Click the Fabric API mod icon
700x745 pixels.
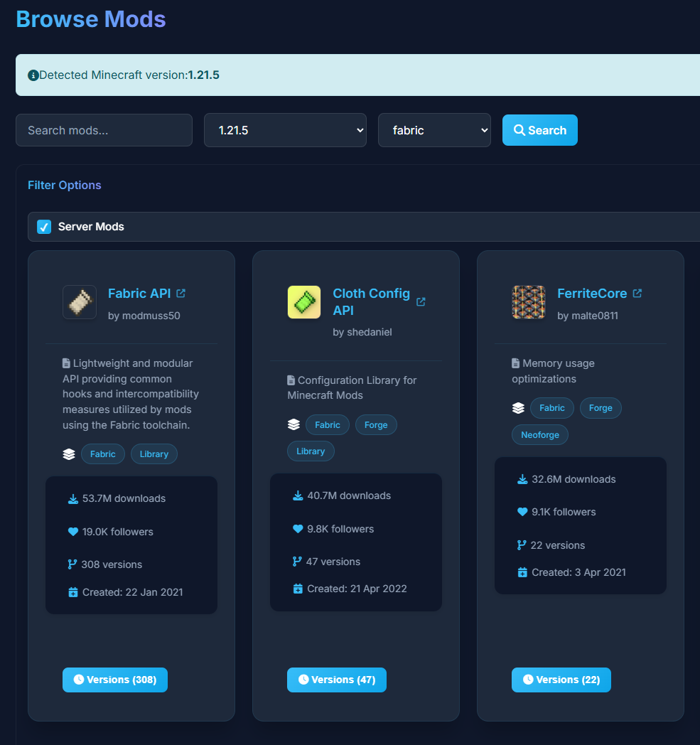pyautogui.click(x=80, y=302)
